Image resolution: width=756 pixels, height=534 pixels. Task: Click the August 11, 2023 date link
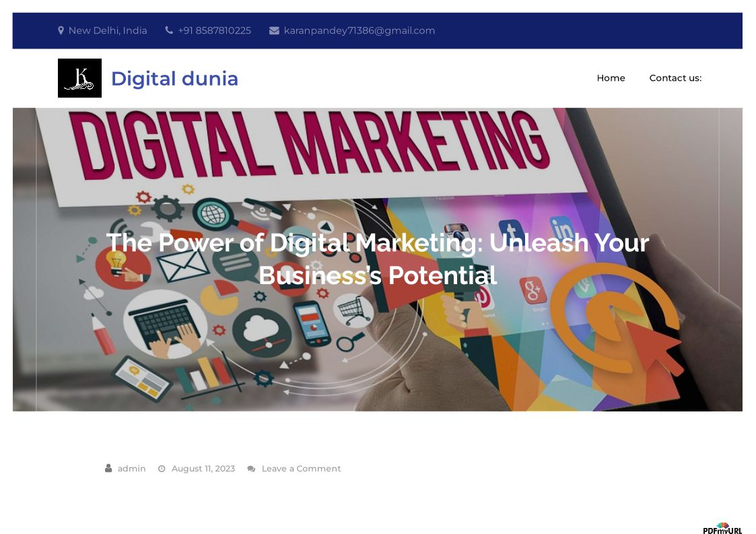203,469
